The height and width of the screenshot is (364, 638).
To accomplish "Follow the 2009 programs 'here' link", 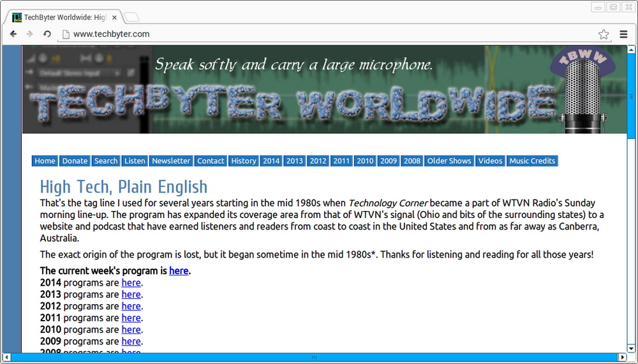I will [x=131, y=342].
